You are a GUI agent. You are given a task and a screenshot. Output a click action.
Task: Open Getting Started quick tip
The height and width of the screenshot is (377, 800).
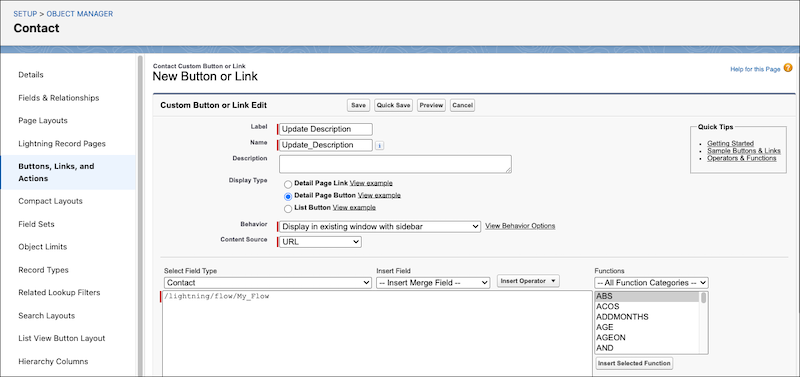[730, 143]
